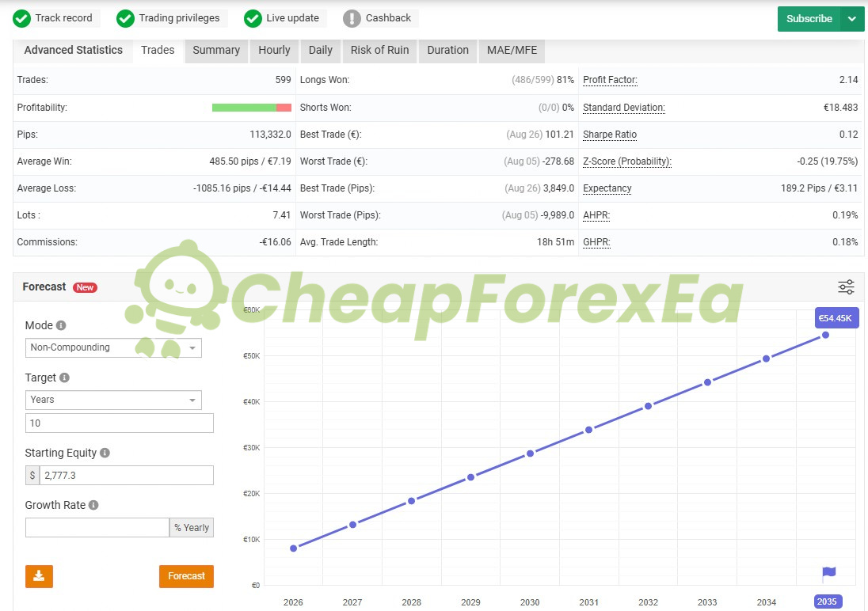Click the blue flag icon on chart
868x611 pixels.
pyautogui.click(x=828, y=573)
